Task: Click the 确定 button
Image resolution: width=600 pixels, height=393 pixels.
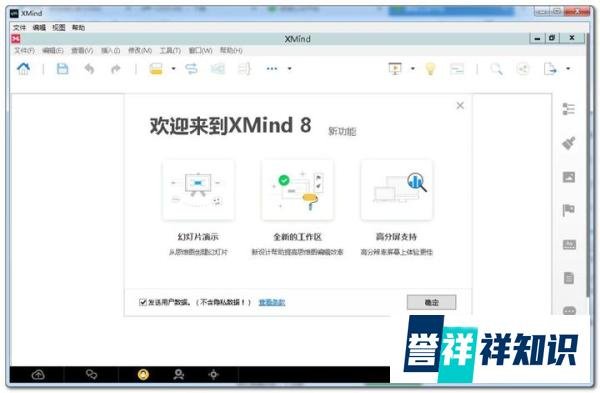Action: [x=431, y=302]
